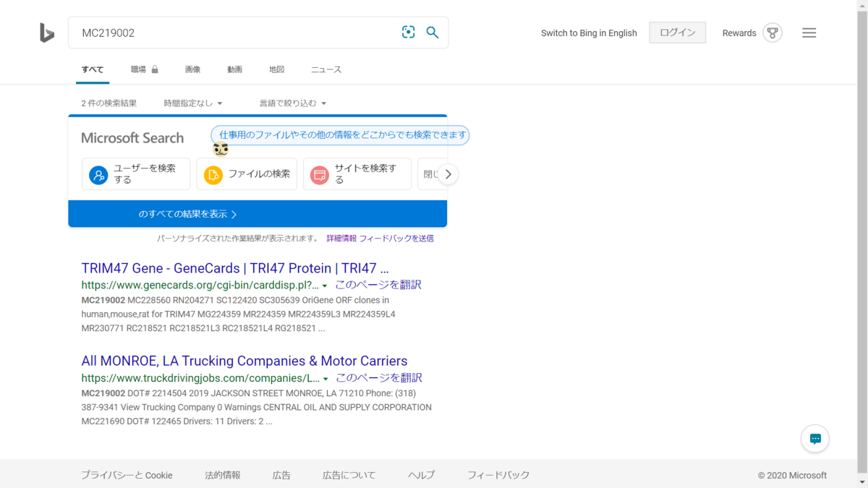Click the ログイン button
This screenshot has height=488, width=868.
[678, 33]
